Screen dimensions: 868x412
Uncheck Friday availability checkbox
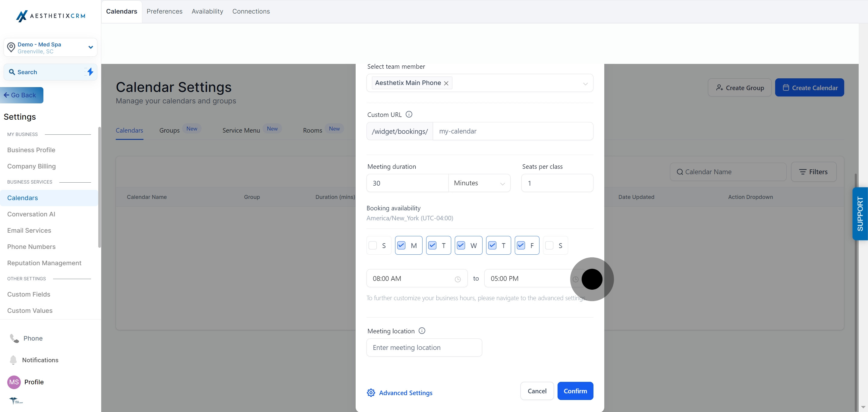521,245
